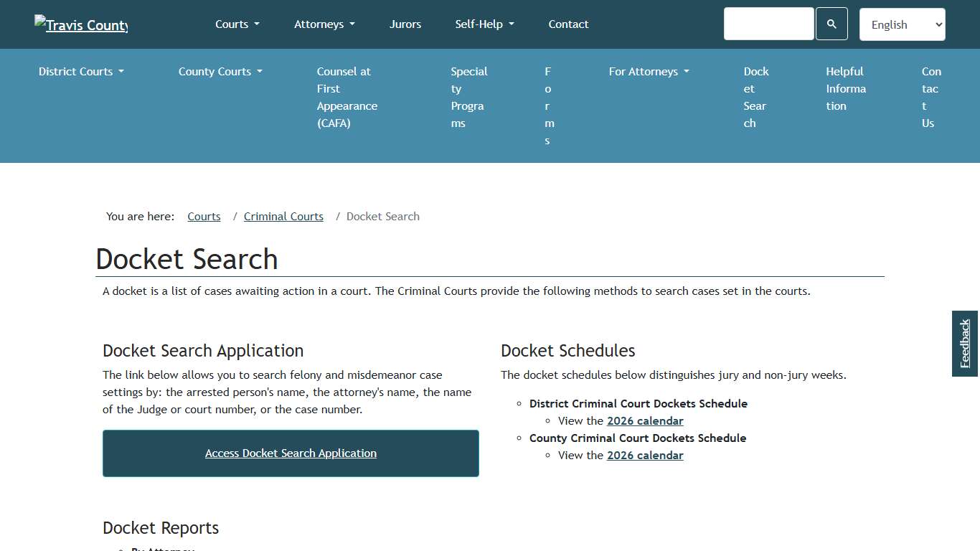Screen dimensions: 980x551
Task: View the 2026 District Criminal Court calendar
Action: (x=645, y=420)
